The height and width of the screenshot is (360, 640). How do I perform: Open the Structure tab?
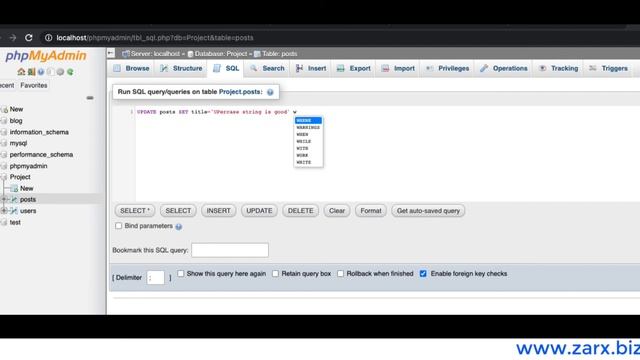[x=181, y=69]
